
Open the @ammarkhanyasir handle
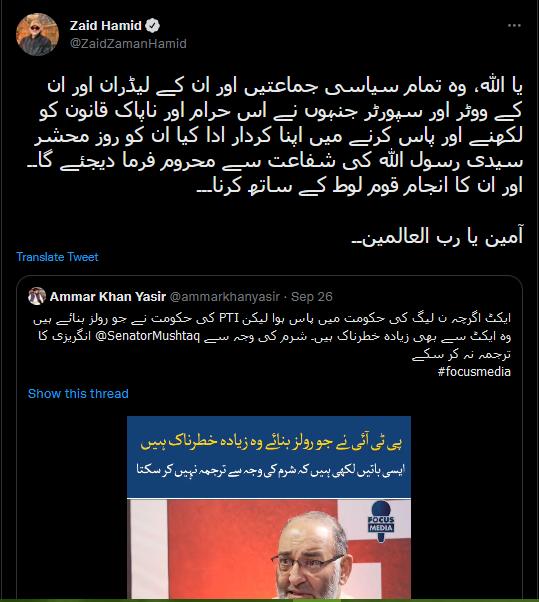(x=225, y=296)
